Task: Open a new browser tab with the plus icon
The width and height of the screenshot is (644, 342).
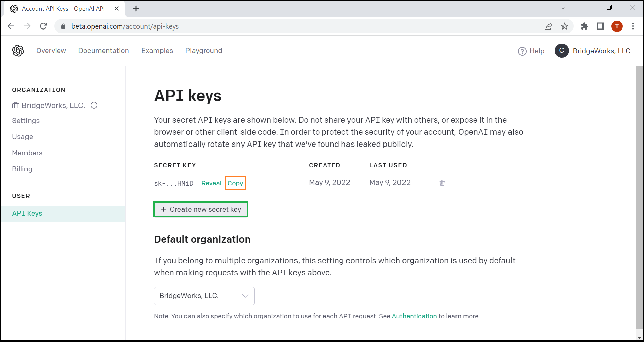Action: [136, 9]
